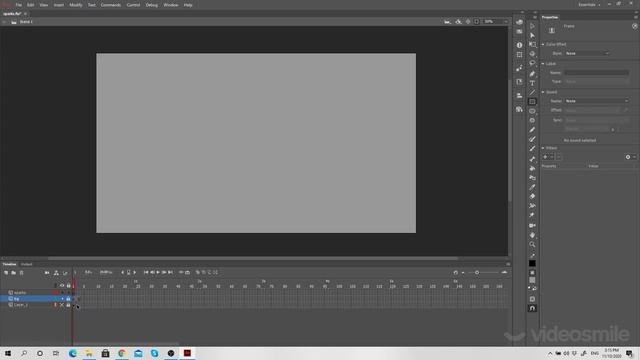Switch to the Output tab

(27, 264)
